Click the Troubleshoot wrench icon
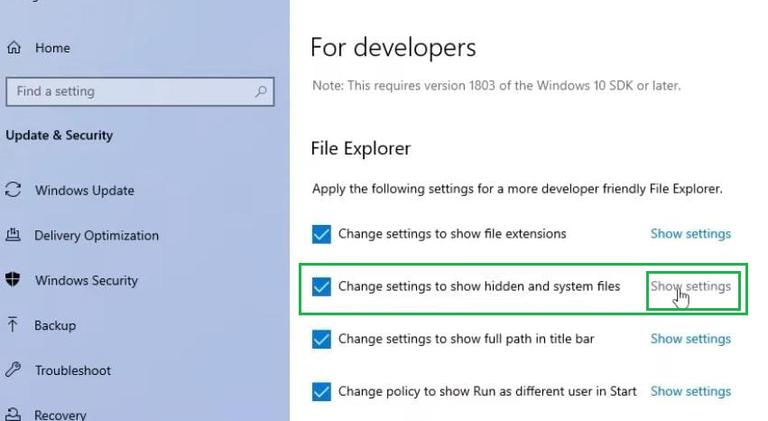Viewport: 768px width, 421px height. pos(13,370)
